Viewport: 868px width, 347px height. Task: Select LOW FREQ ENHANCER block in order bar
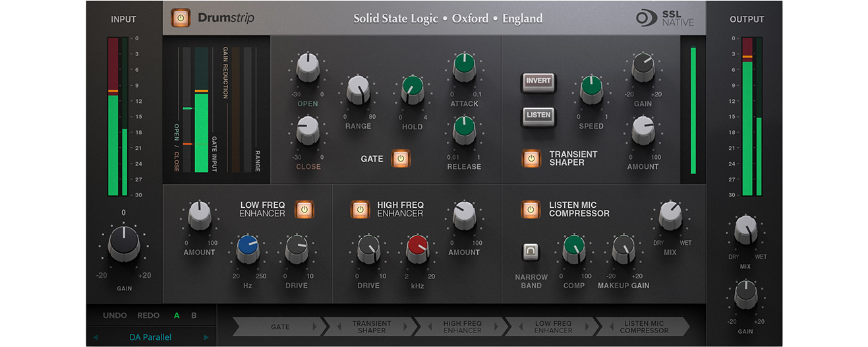pos(553,327)
